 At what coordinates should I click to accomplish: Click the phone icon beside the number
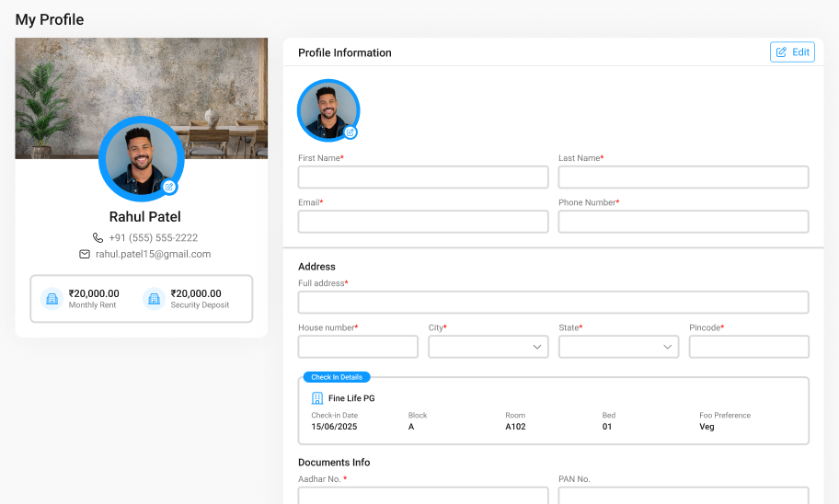(x=98, y=237)
